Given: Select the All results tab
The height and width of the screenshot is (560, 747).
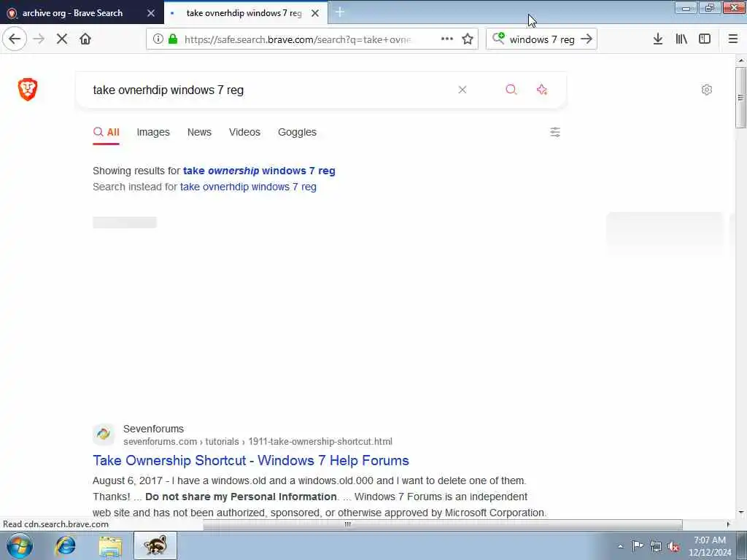Looking at the screenshot, I should (107, 132).
